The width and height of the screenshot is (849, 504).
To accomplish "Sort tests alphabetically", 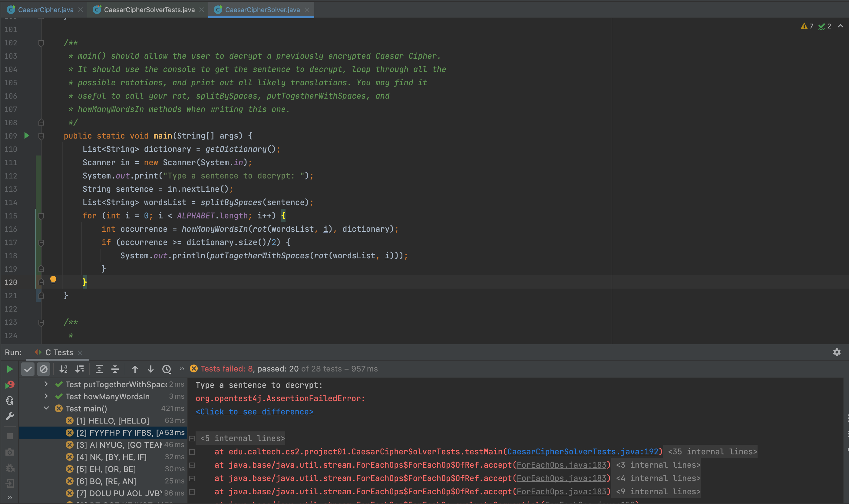I will point(64,369).
